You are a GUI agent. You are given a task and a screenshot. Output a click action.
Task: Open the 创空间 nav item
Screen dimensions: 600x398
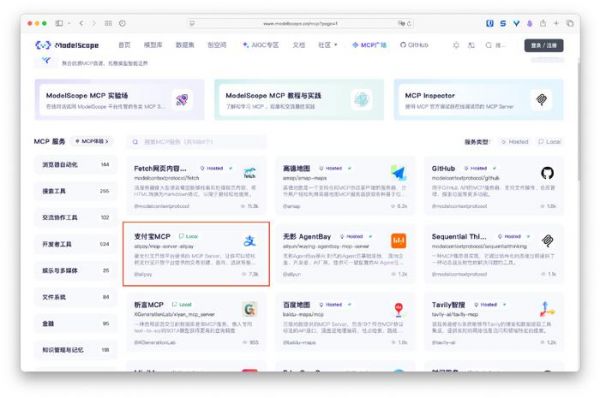coord(217,45)
